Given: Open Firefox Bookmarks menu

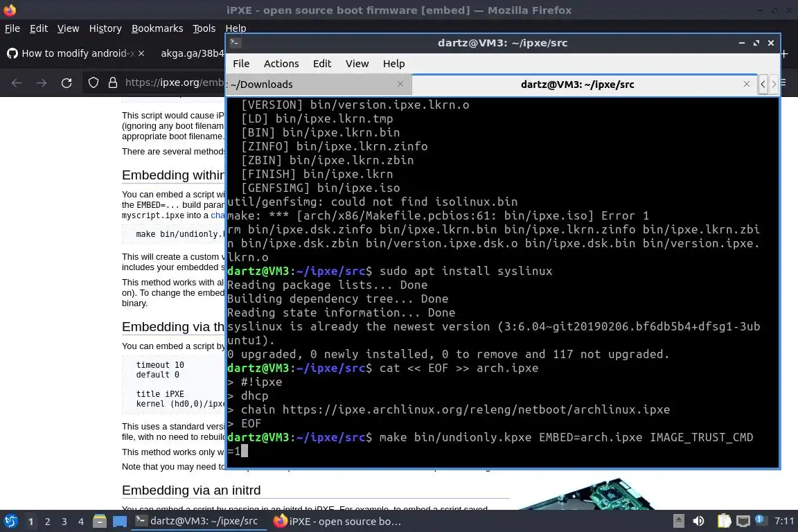Looking at the screenshot, I should coord(157,28).
